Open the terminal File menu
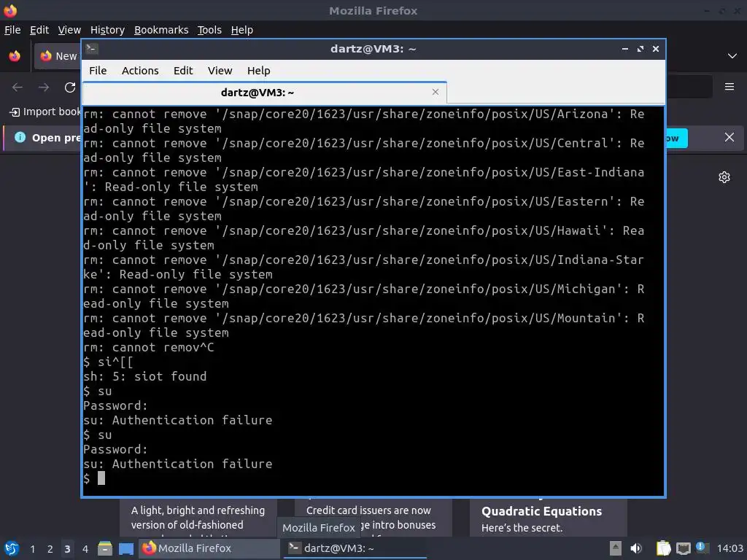Viewport: 747px width, 560px height. pos(98,71)
